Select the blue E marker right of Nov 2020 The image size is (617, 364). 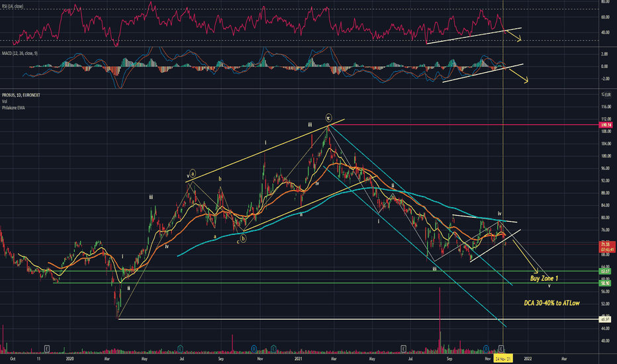pos(273,348)
